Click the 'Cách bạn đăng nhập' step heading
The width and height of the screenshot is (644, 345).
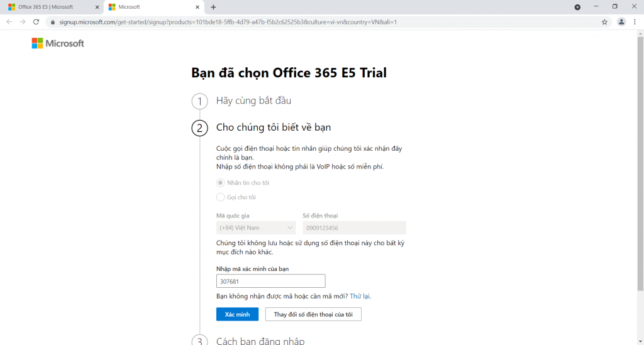pyautogui.click(x=260, y=341)
